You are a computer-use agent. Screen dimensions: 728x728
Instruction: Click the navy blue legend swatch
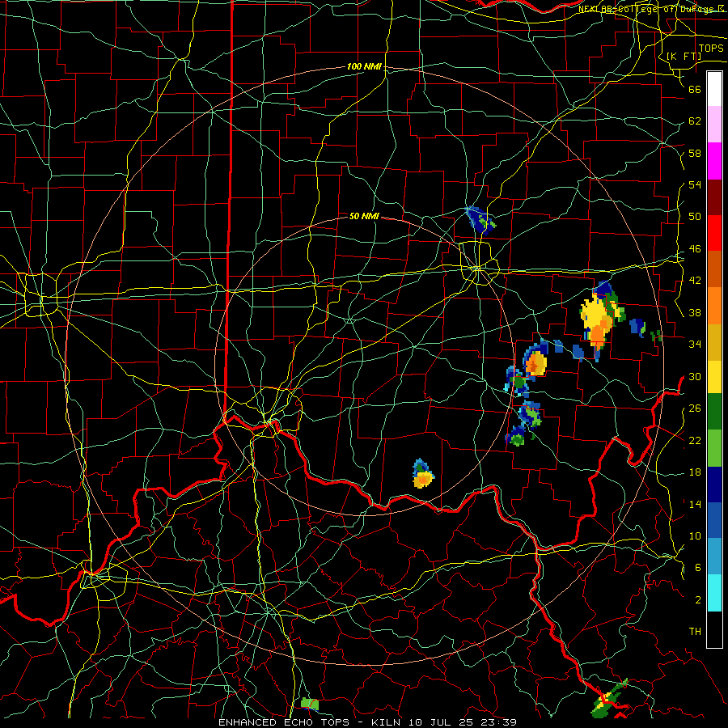pyautogui.click(x=714, y=485)
